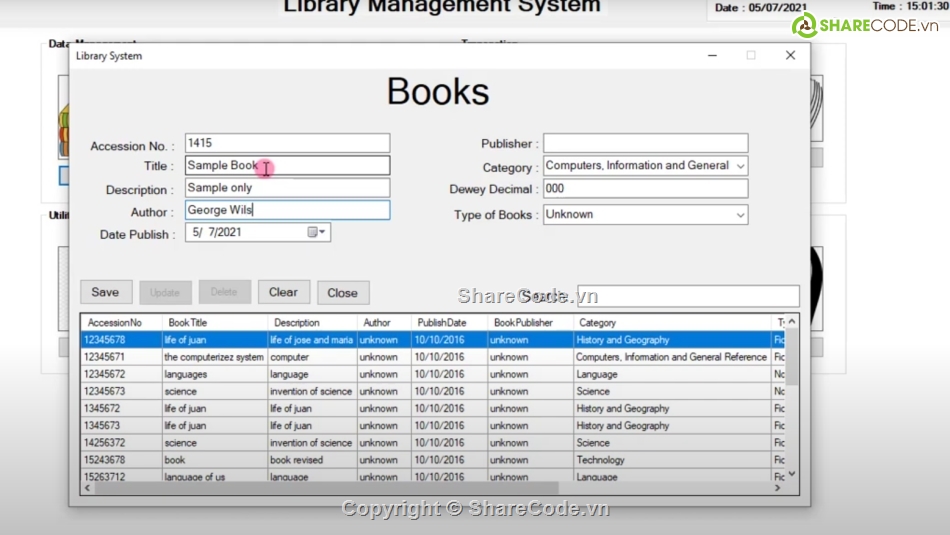Select the Dewey Decimal input field
The height and width of the screenshot is (535, 950).
(645, 189)
